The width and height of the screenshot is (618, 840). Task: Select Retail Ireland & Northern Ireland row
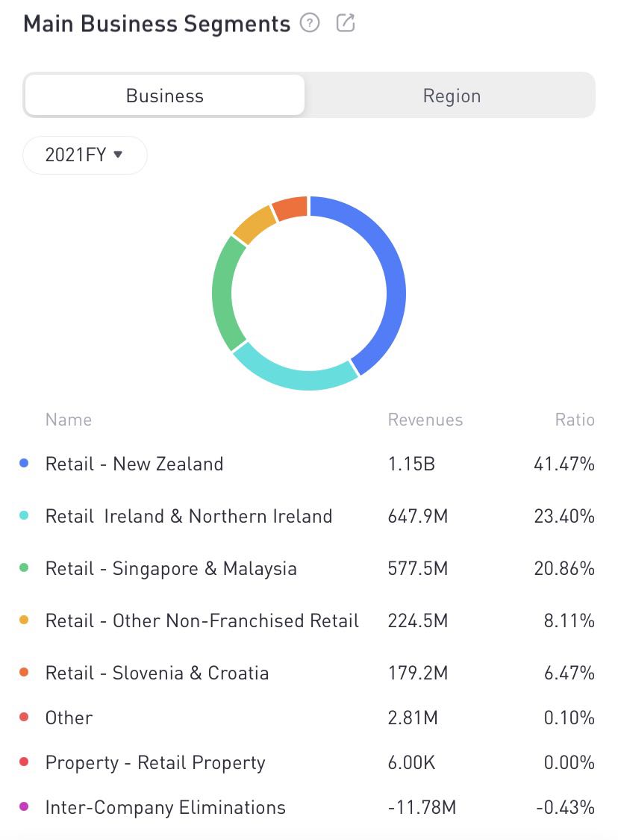tap(188, 516)
